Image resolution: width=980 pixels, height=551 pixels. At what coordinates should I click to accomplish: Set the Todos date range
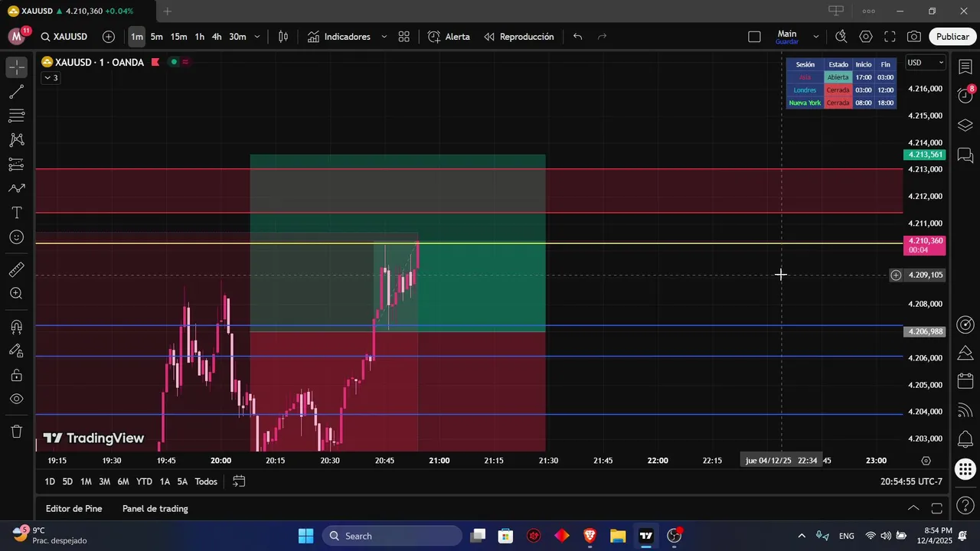pyautogui.click(x=206, y=481)
